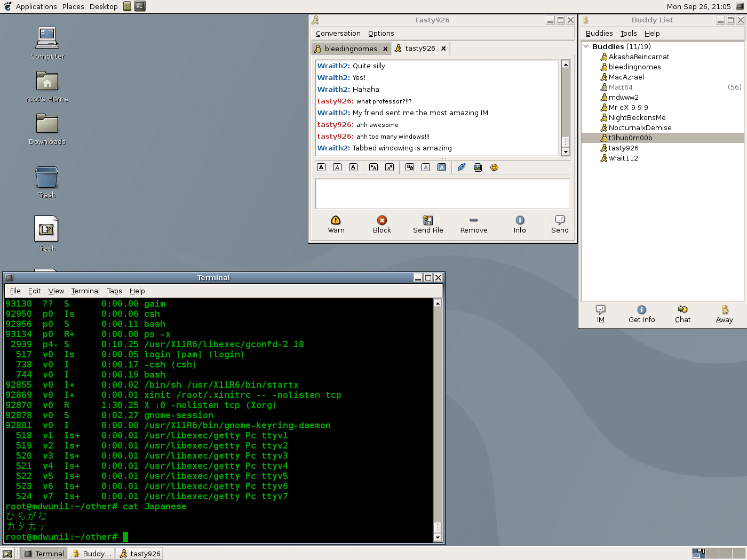This screenshot has width=747, height=560.
Task: Click the Warn button
Action: coord(336,225)
